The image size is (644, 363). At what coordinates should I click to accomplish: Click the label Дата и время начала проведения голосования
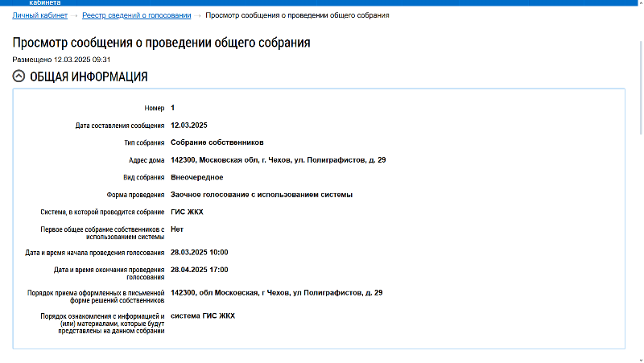click(94, 253)
